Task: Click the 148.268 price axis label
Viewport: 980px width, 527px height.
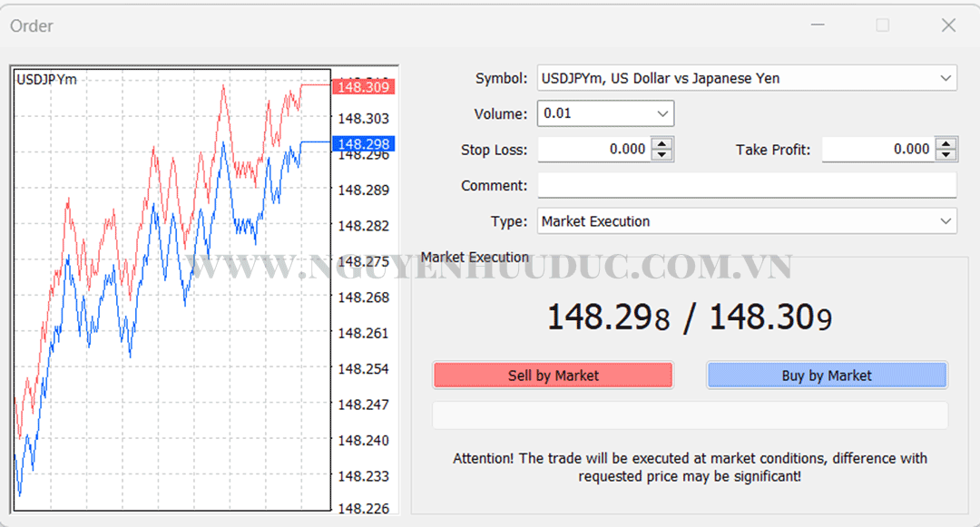Action: click(363, 298)
